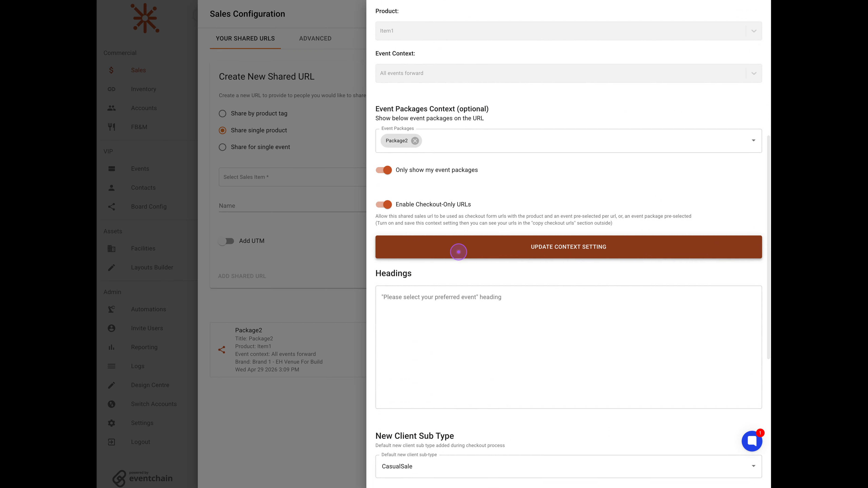Toggle the Add UTM switch
The height and width of the screenshot is (488, 868).
(226, 241)
